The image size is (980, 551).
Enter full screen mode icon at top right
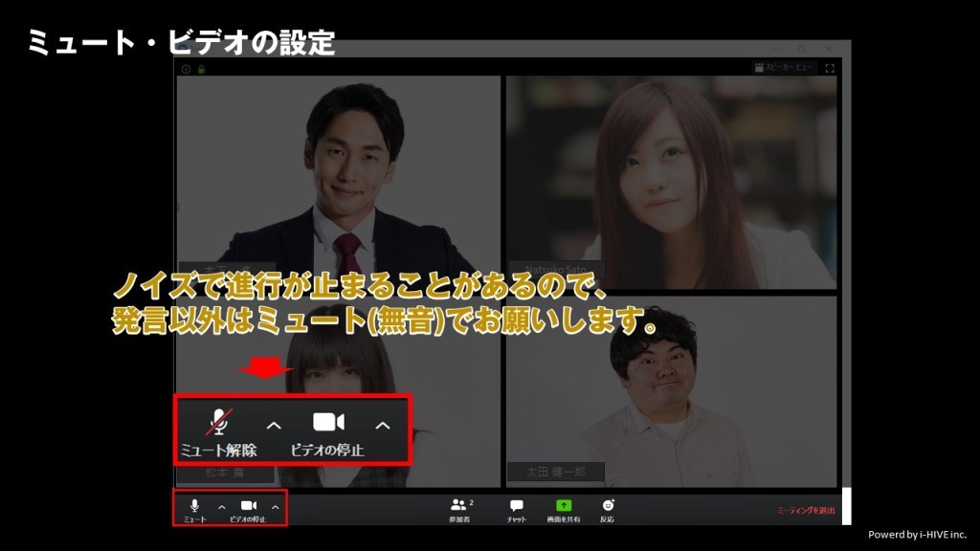[x=830, y=68]
